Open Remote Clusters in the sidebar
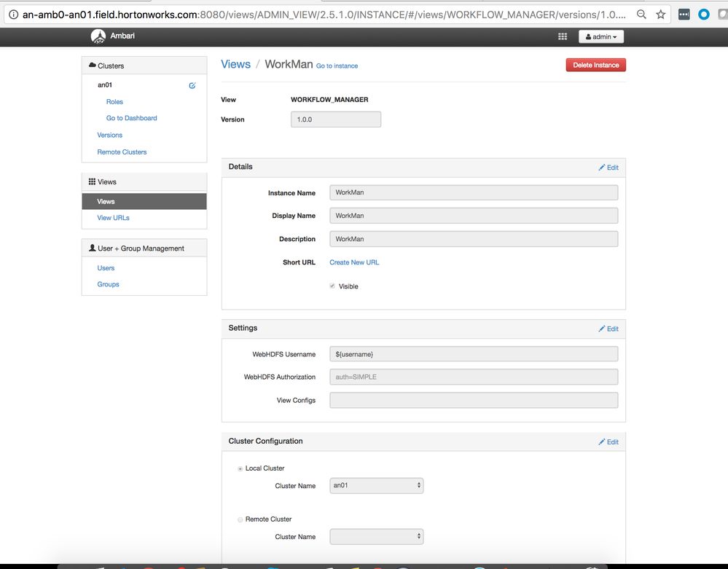 (x=122, y=152)
